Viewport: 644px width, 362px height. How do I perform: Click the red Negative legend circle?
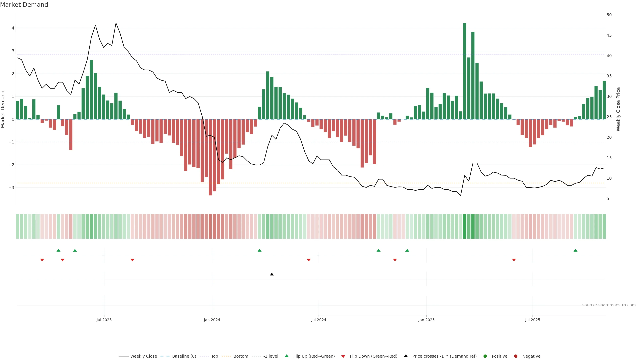tap(516, 356)
